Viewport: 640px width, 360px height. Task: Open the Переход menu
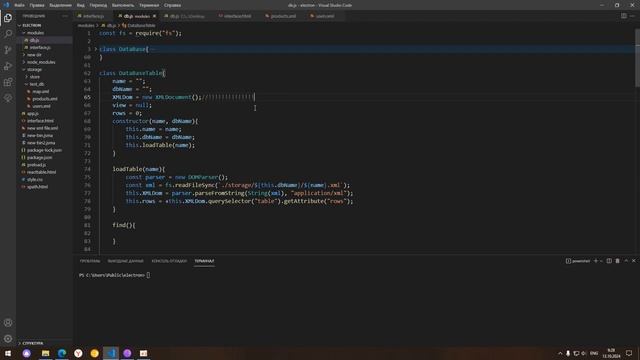coord(98,5)
